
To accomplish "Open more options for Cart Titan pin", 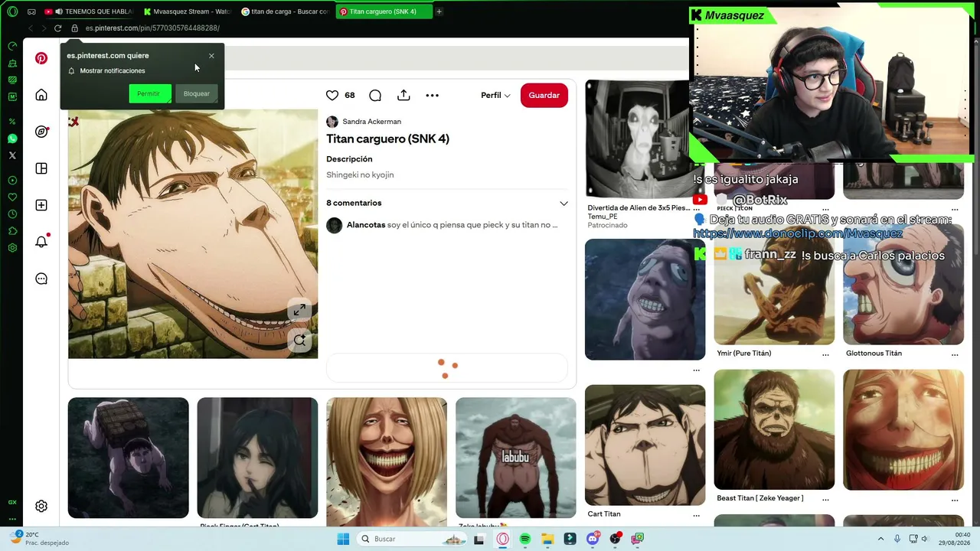I will [x=696, y=515].
